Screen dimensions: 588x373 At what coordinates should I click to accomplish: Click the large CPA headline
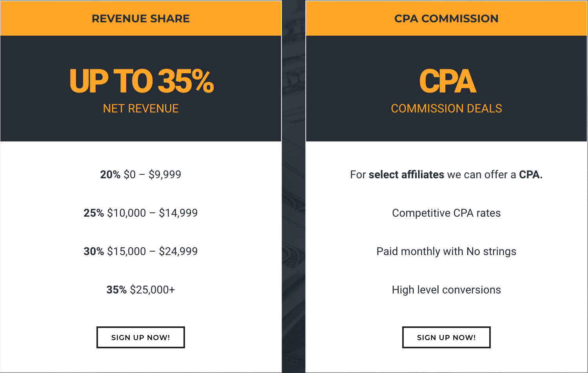(447, 81)
